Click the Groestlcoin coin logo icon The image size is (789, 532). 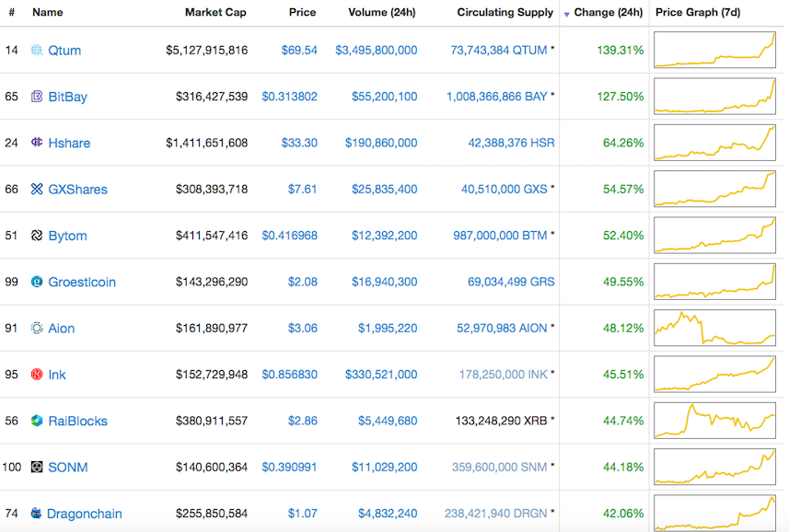click(37, 282)
